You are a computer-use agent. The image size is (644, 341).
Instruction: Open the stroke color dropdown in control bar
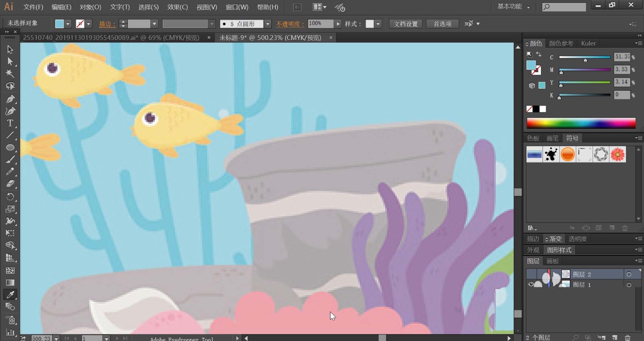(x=89, y=24)
